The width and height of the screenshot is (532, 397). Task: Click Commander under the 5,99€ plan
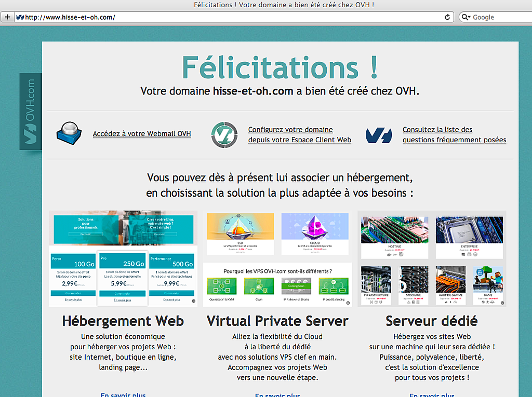(x=123, y=293)
